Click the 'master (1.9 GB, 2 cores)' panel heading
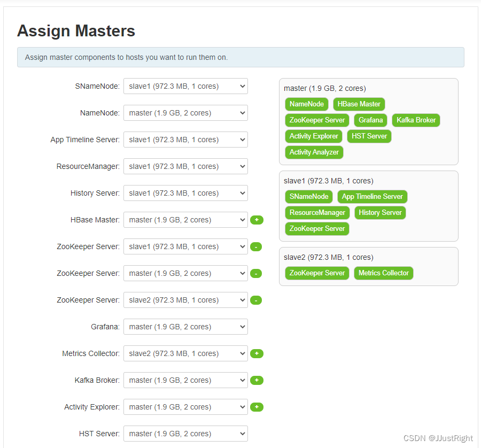The width and height of the screenshot is (481, 448). pyautogui.click(x=325, y=88)
